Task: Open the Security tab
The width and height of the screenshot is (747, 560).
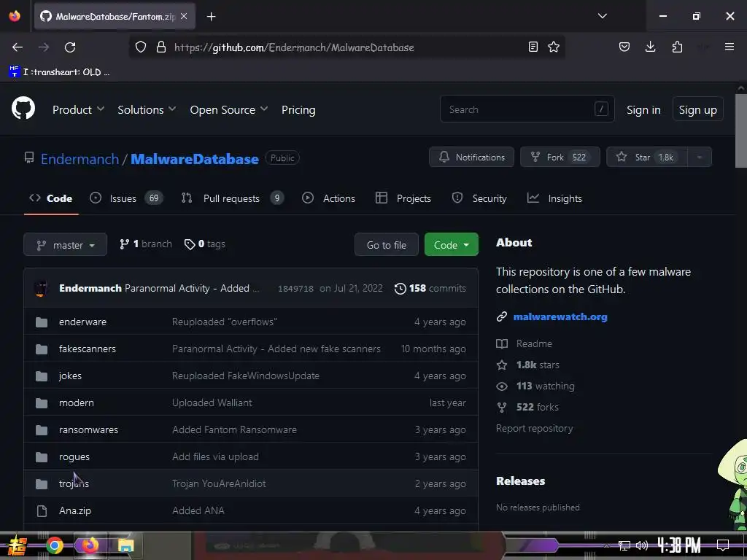Action: tap(479, 198)
